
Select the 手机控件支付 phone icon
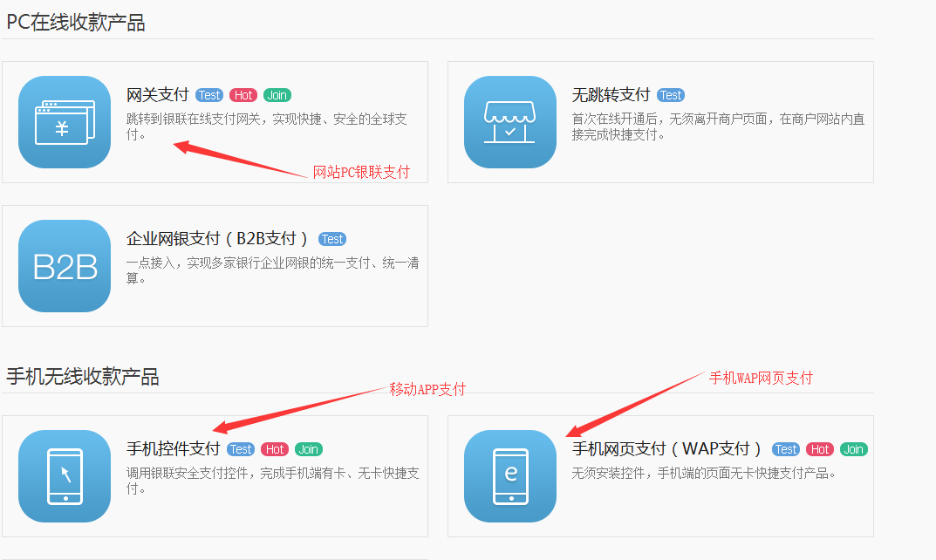(x=64, y=476)
